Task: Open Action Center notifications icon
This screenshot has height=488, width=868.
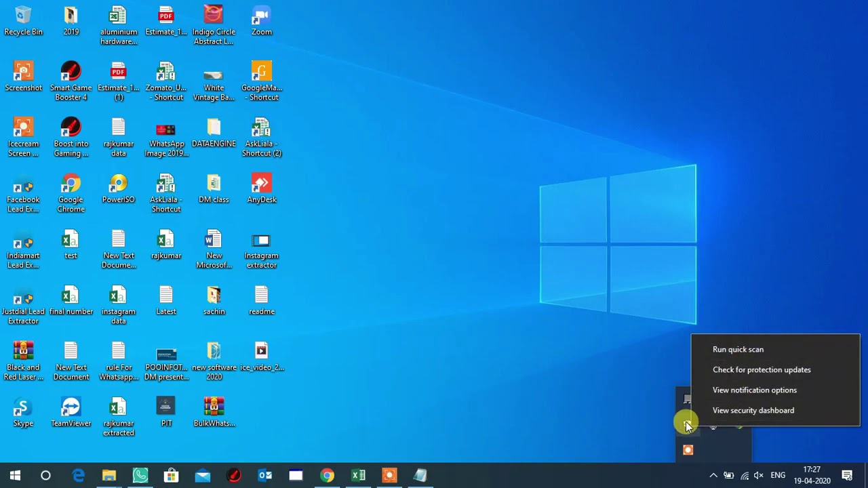Action: (x=847, y=475)
